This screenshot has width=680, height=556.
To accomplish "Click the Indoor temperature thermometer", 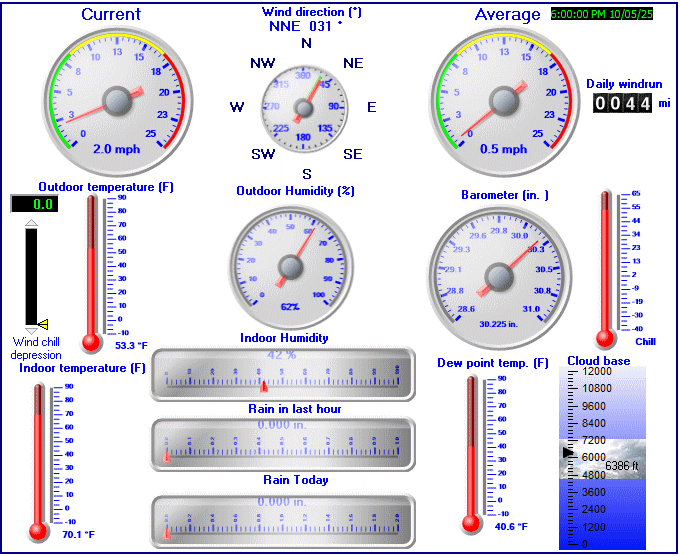I will [39, 460].
